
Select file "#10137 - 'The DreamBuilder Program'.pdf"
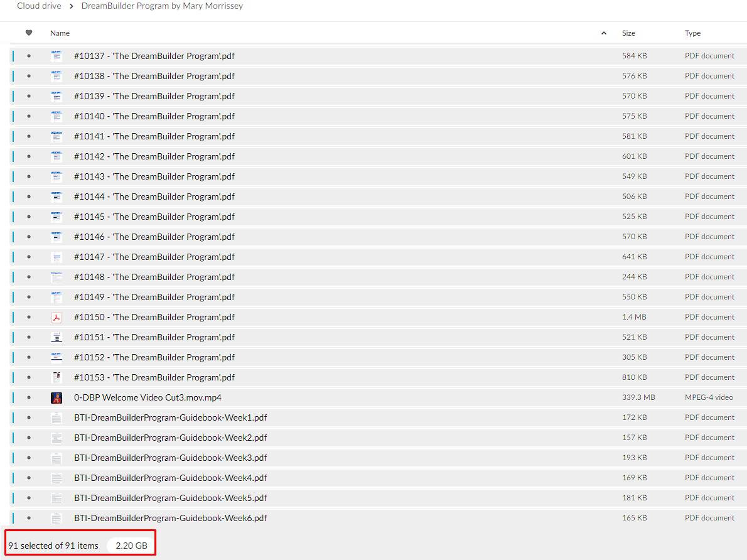tap(154, 56)
